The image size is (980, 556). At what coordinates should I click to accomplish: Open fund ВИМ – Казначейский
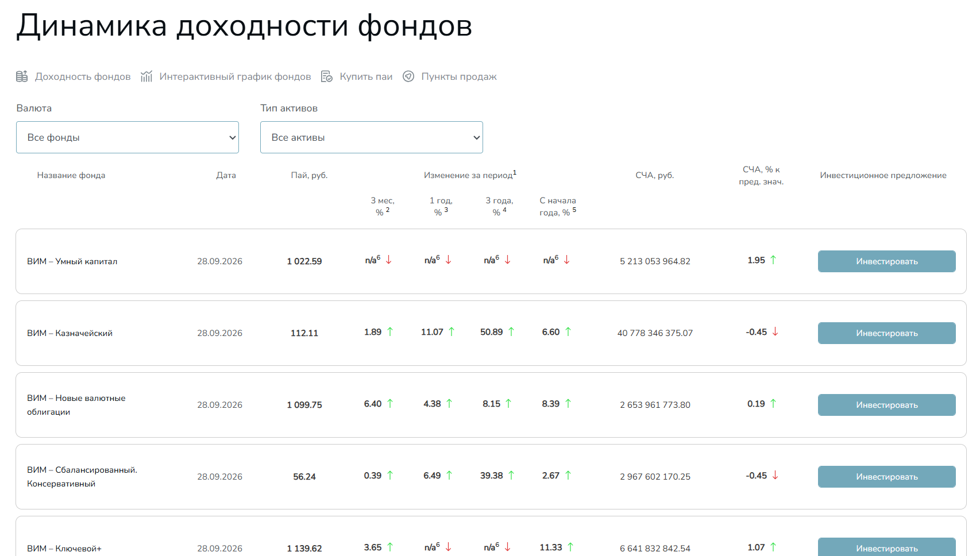pos(70,333)
